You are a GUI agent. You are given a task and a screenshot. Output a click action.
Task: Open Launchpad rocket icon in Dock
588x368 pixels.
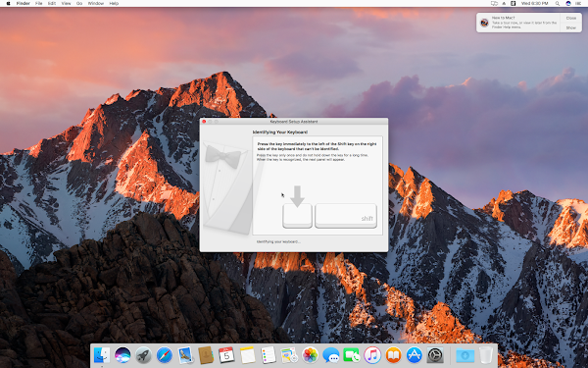(143, 355)
